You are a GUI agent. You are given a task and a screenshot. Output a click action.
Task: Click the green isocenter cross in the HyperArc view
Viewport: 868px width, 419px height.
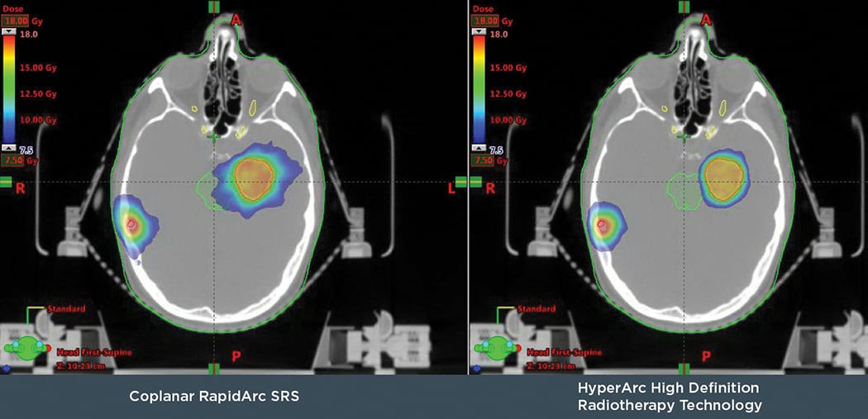[684, 136]
